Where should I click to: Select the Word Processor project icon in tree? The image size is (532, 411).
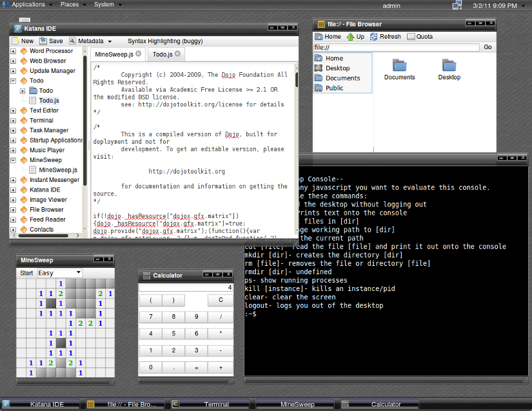pyautogui.click(x=24, y=51)
